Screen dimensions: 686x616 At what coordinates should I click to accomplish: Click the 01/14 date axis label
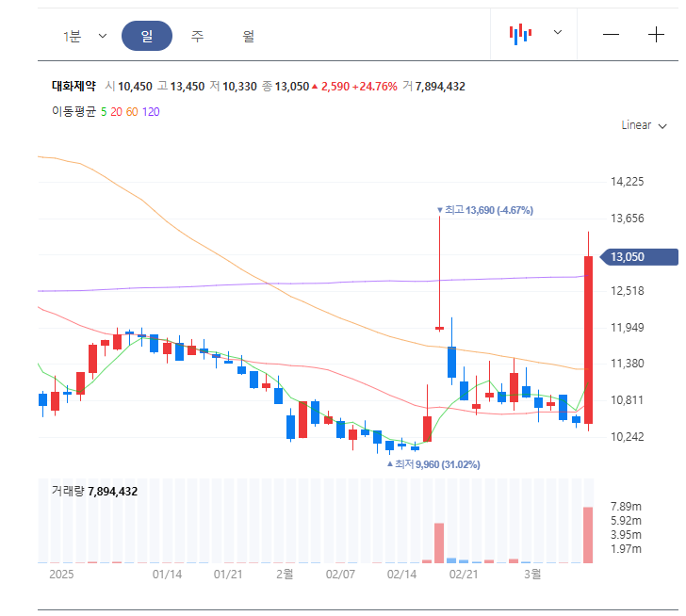(167, 574)
